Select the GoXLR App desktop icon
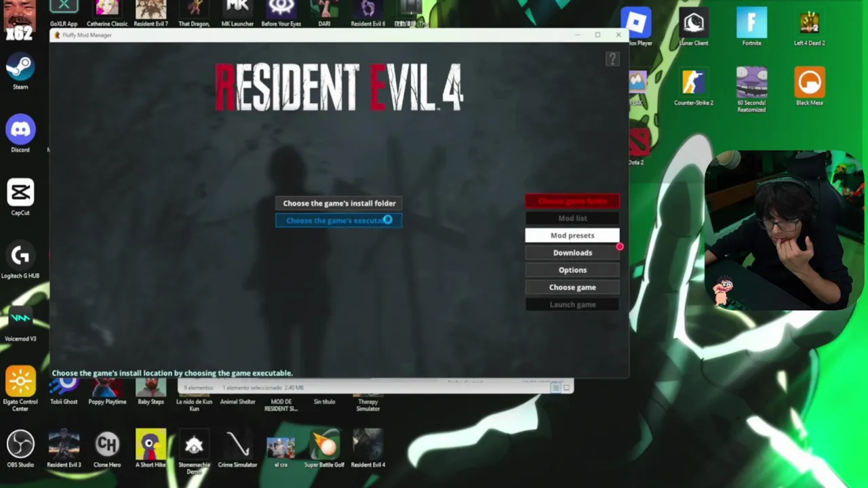The image size is (868, 488). pyautogui.click(x=64, y=14)
